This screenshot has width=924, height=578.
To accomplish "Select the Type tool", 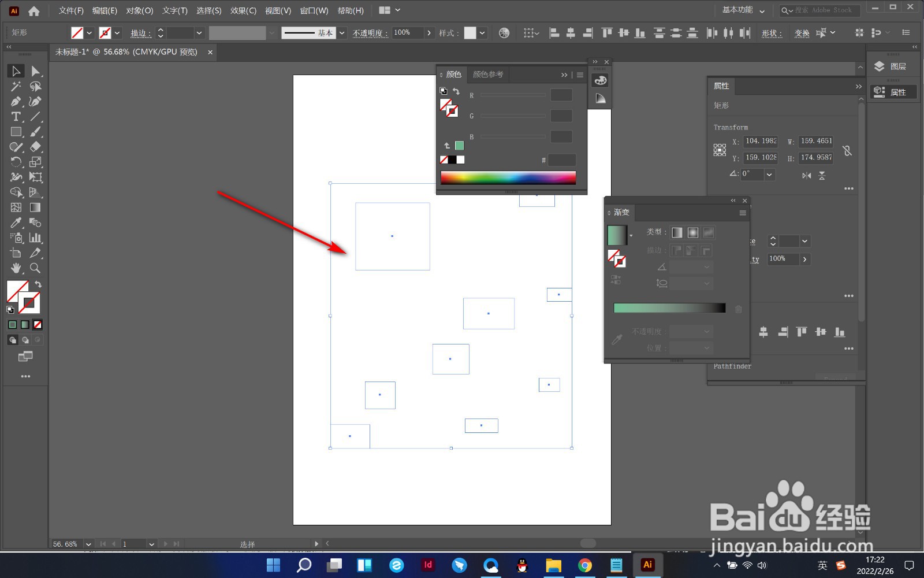I will coord(16,117).
